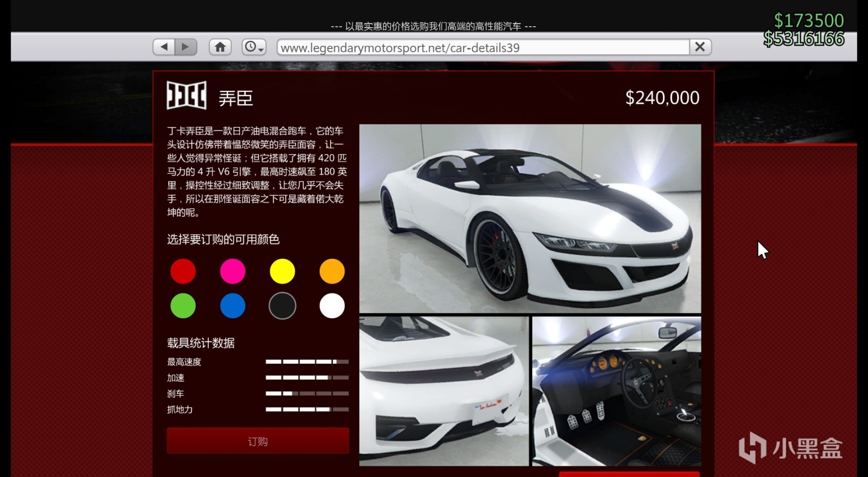Select the white paint color

(332, 306)
